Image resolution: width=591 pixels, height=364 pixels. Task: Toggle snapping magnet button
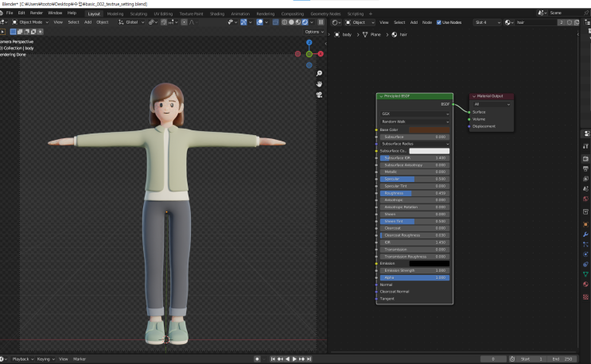(x=164, y=22)
